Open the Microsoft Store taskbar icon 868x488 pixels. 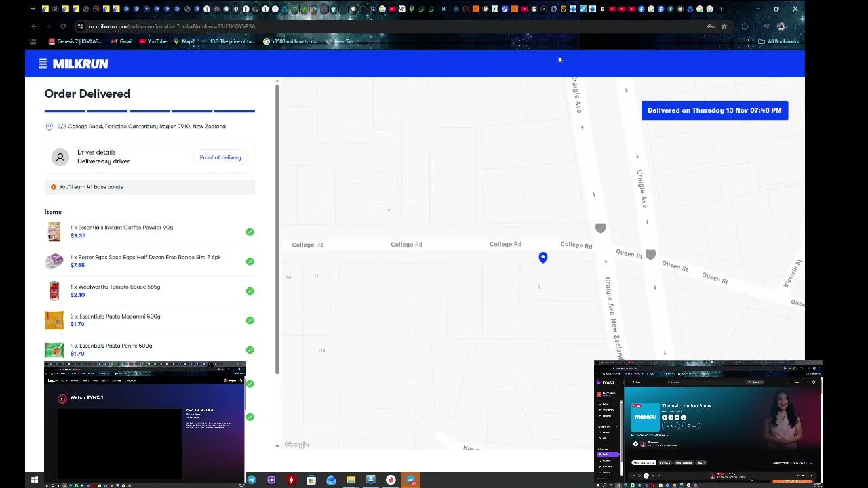click(311, 480)
